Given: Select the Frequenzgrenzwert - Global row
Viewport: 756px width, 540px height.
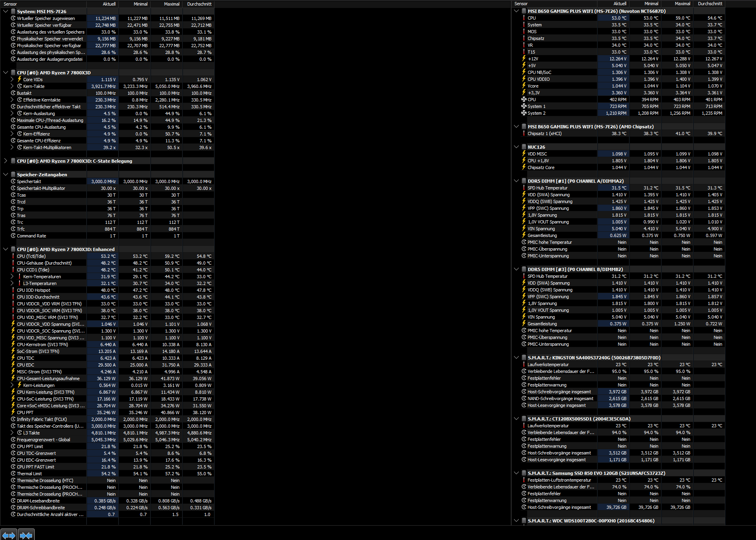Looking at the screenshot, I should [107, 440].
